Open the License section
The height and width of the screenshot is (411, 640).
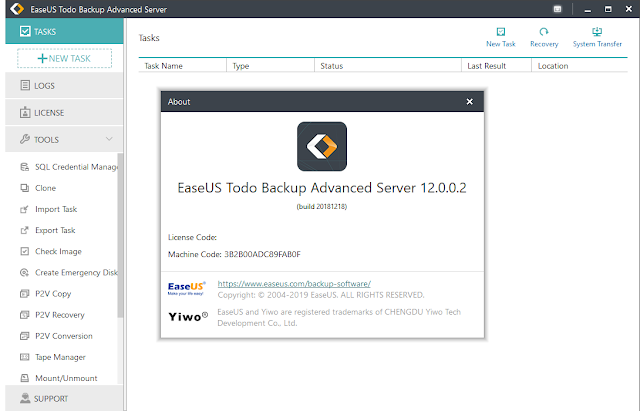click(x=64, y=112)
